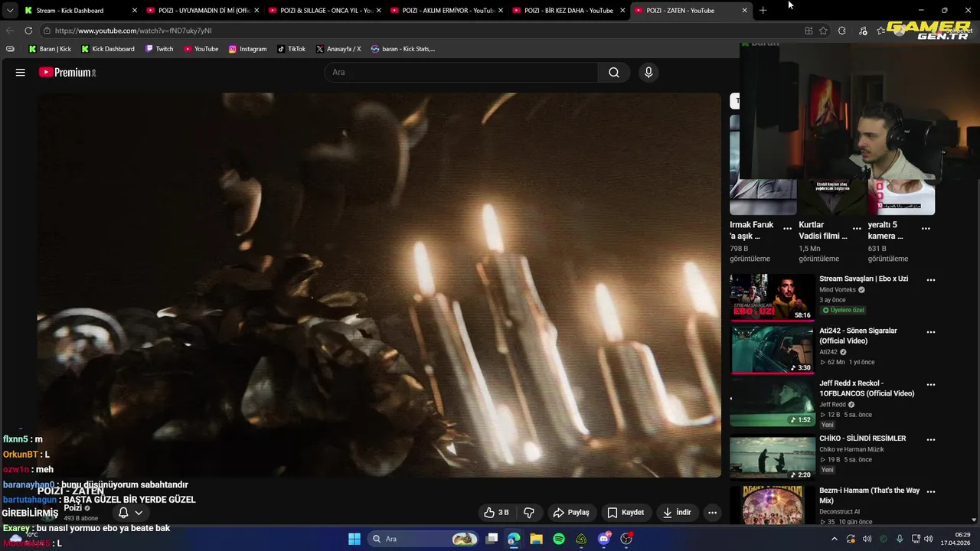Switch to POIZI - UYUYAMADIN DI MI tab
Viewport: 980px width, 551px height.
tap(203, 11)
